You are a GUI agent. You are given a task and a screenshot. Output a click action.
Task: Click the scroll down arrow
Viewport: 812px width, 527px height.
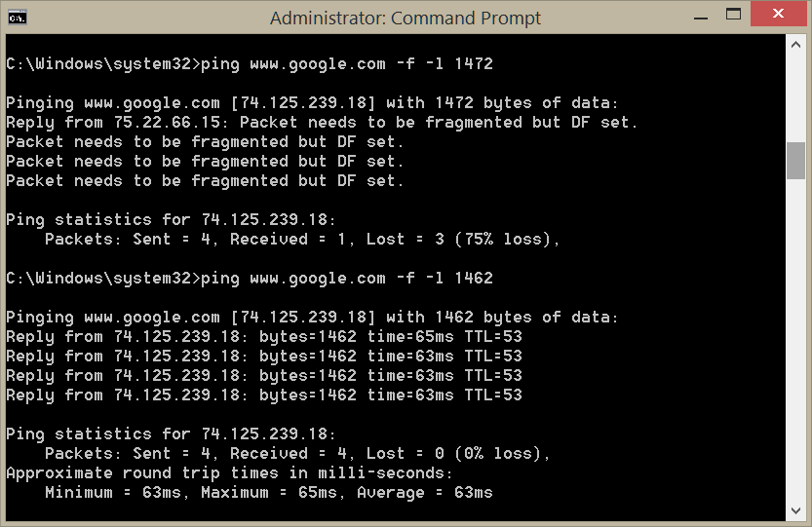coord(795,510)
